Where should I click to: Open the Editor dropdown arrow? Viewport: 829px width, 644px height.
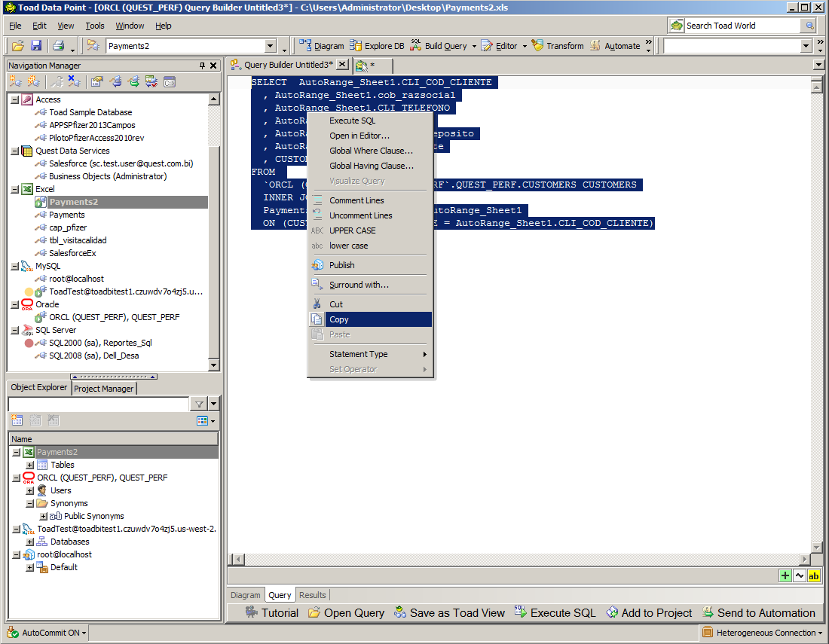(x=525, y=46)
